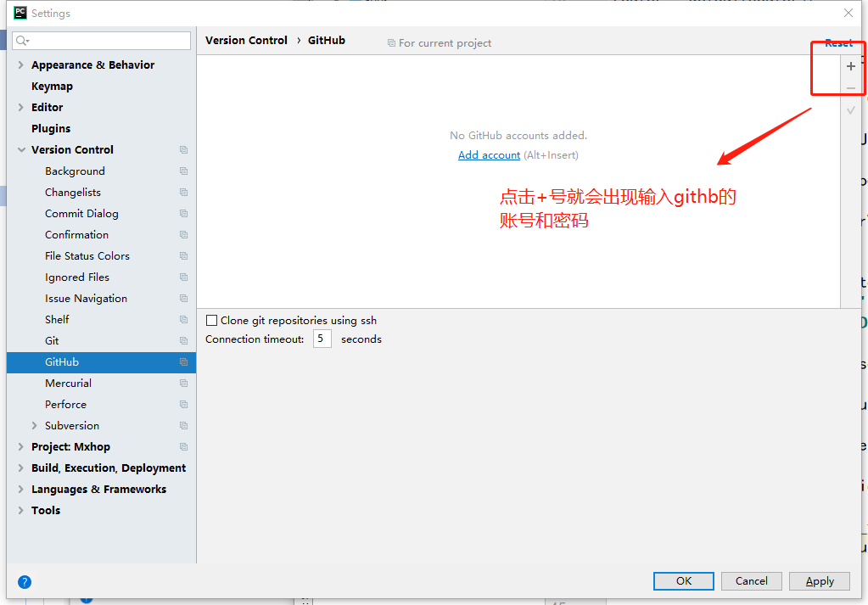Click the PyCharm logo in title bar
The width and height of the screenshot is (868, 605).
(x=20, y=13)
